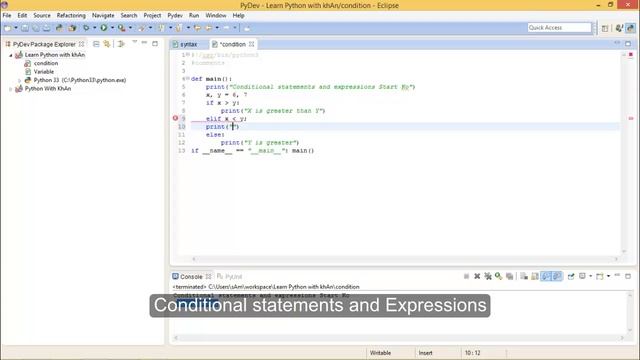
Task: Maximize the editor area
Action: click(x=628, y=44)
